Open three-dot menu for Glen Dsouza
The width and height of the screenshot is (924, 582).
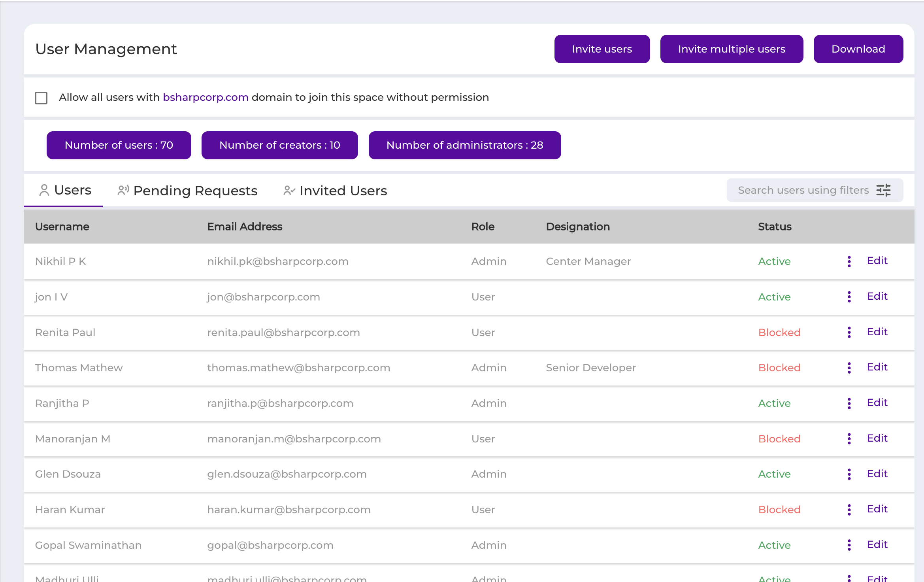[x=849, y=474]
